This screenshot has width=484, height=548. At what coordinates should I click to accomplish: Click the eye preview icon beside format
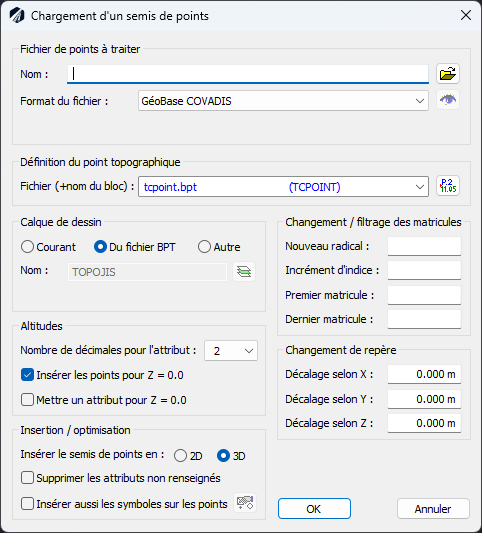[x=449, y=101]
